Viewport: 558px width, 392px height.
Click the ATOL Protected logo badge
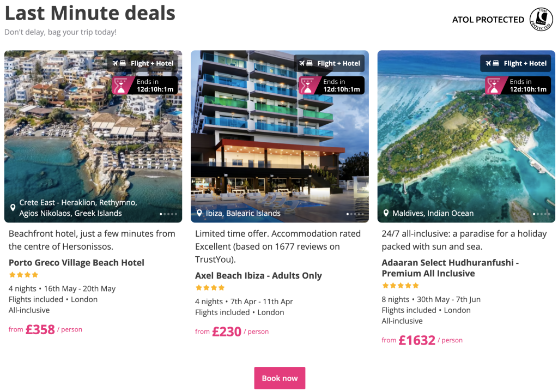541,20
